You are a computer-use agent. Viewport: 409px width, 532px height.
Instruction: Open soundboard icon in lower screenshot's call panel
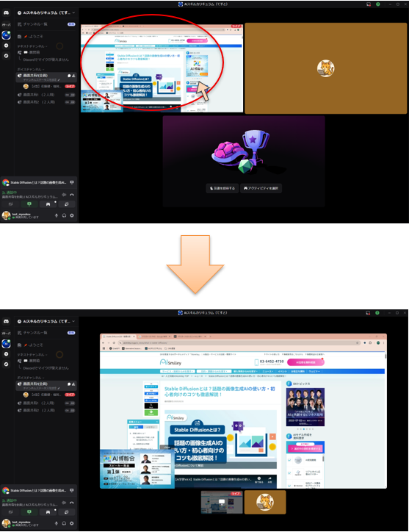pos(67,512)
